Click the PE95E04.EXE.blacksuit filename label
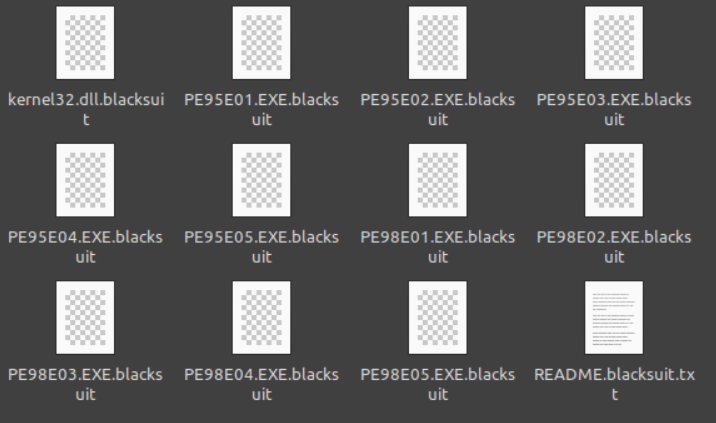 85,247
